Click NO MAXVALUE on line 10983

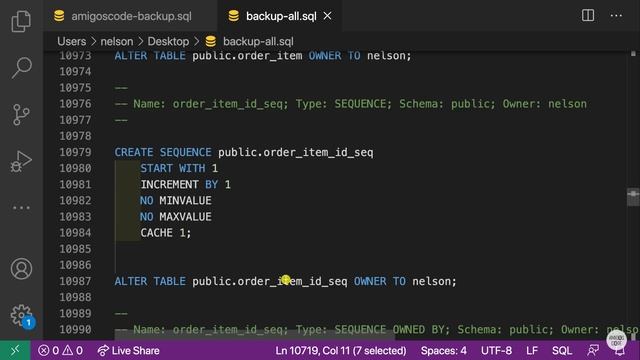[176, 217]
